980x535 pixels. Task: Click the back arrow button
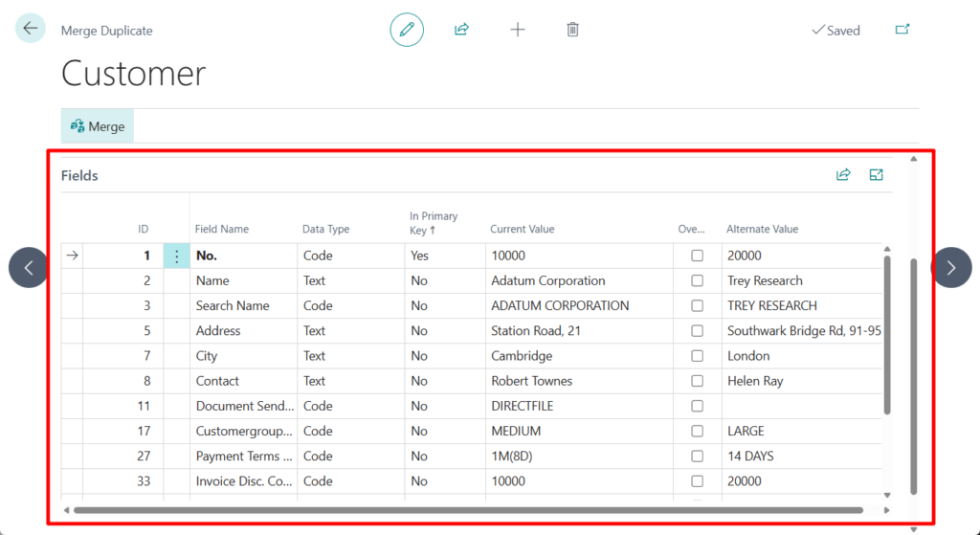tap(31, 29)
